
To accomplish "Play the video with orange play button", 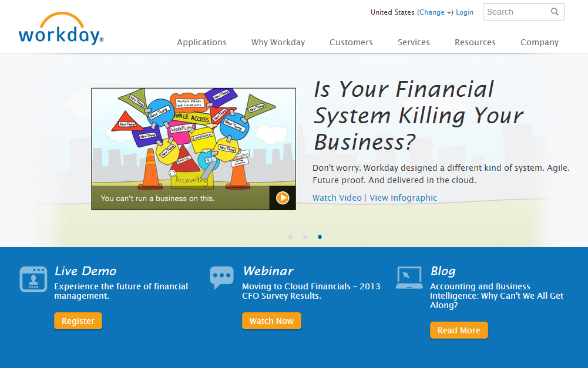I will 283,198.
